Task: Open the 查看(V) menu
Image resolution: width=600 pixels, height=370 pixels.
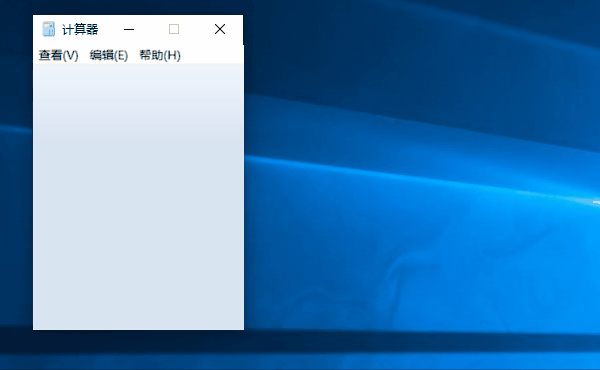Action: 59,55
